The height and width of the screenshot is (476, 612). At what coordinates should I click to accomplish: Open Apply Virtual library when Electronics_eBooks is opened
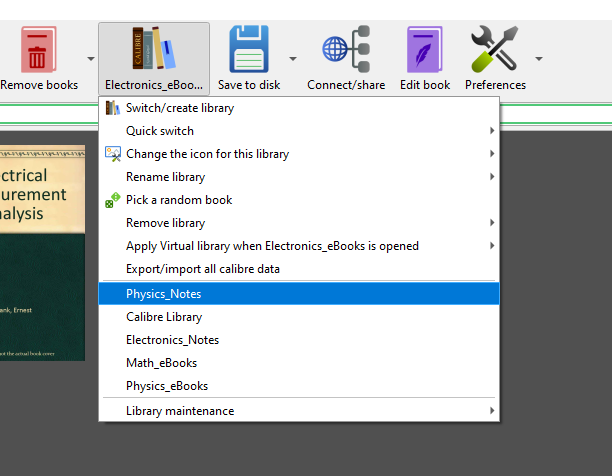click(299, 246)
